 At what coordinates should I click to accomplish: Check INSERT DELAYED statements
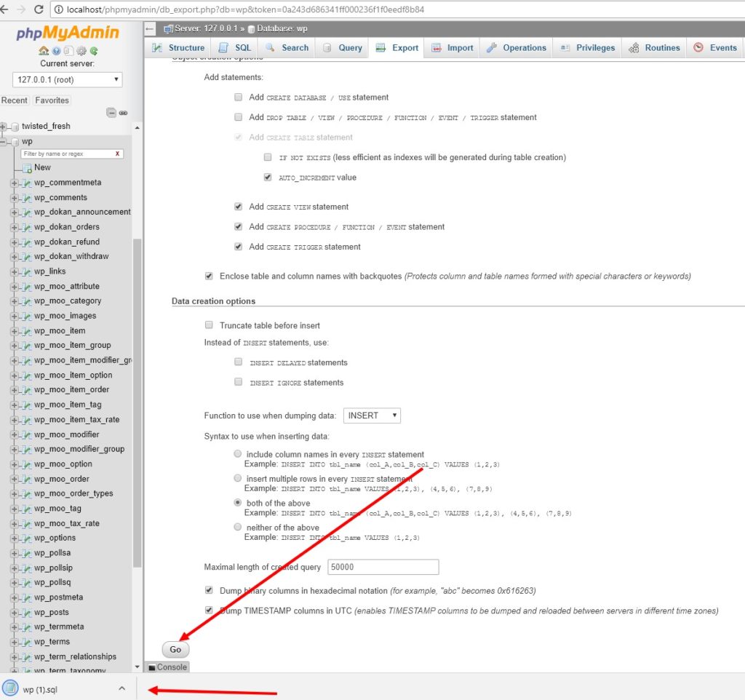coord(239,362)
